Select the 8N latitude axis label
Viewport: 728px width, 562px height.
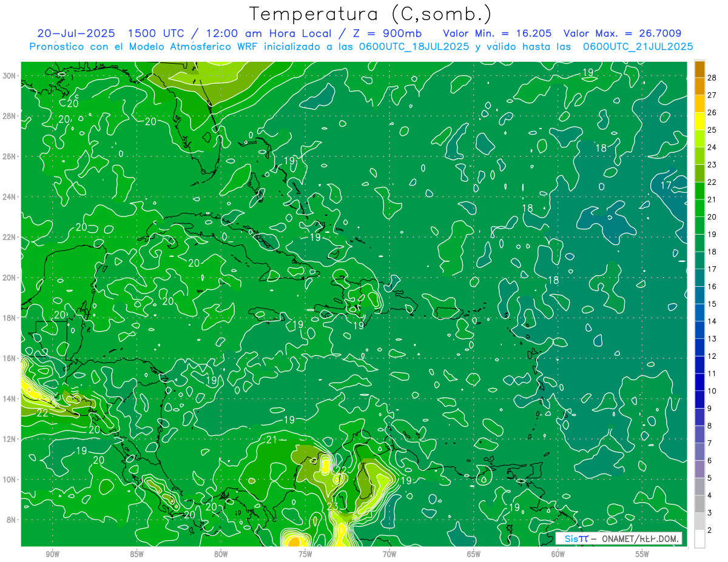pos(11,520)
